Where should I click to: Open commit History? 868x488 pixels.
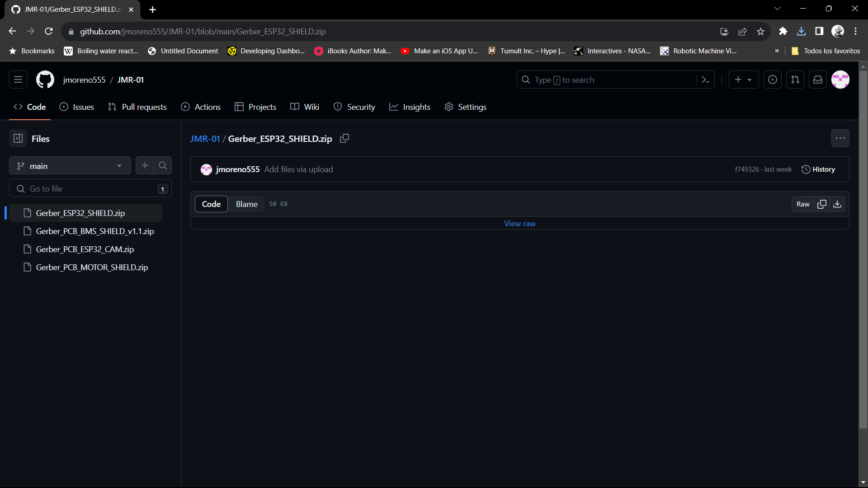coord(818,169)
